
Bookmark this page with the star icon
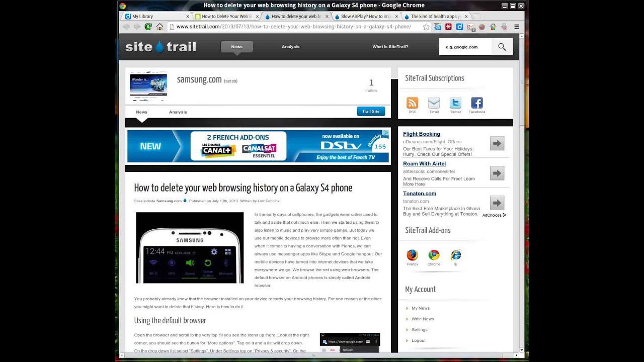tap(426, 27)
